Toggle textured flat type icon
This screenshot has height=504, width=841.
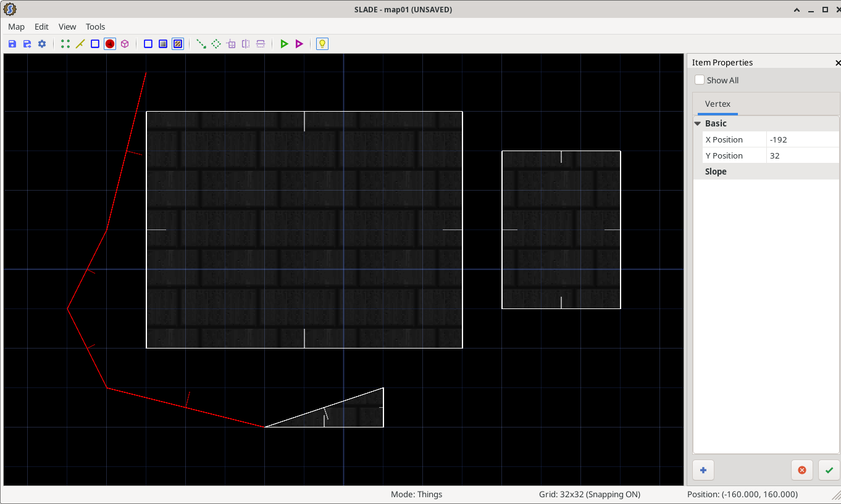(x=178, y=44)
